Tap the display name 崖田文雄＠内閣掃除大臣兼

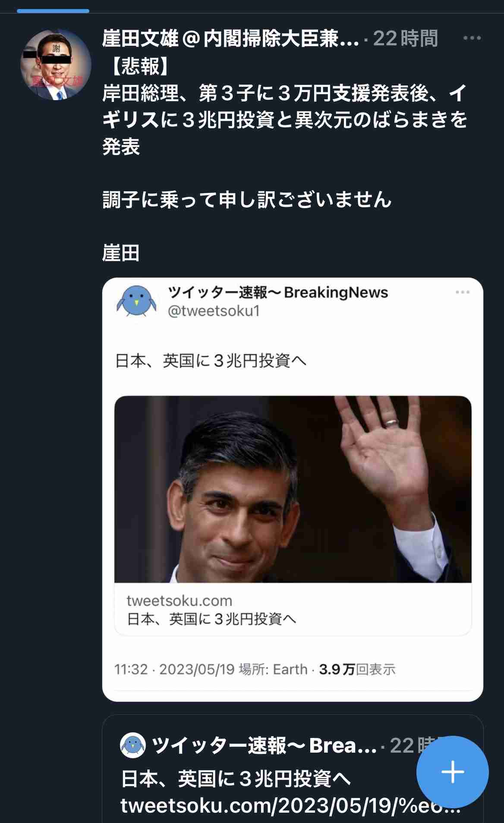click(230, 39)
